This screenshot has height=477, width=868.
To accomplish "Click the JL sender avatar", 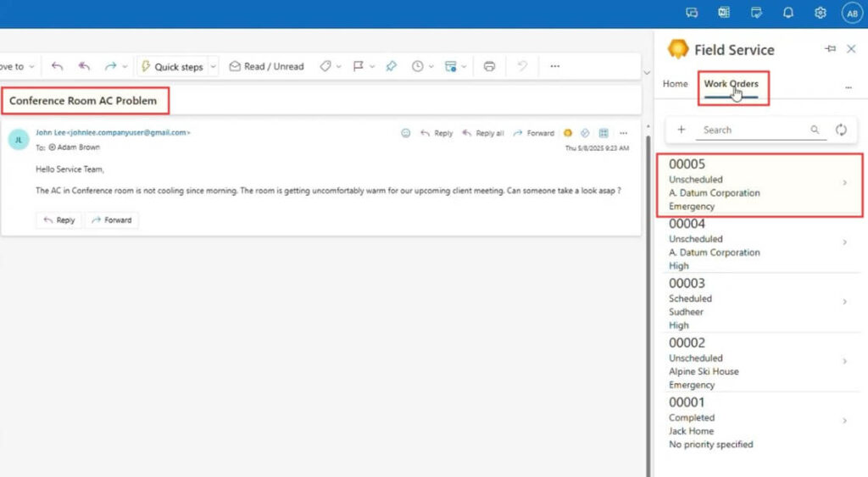I will [x=19, y=140].
